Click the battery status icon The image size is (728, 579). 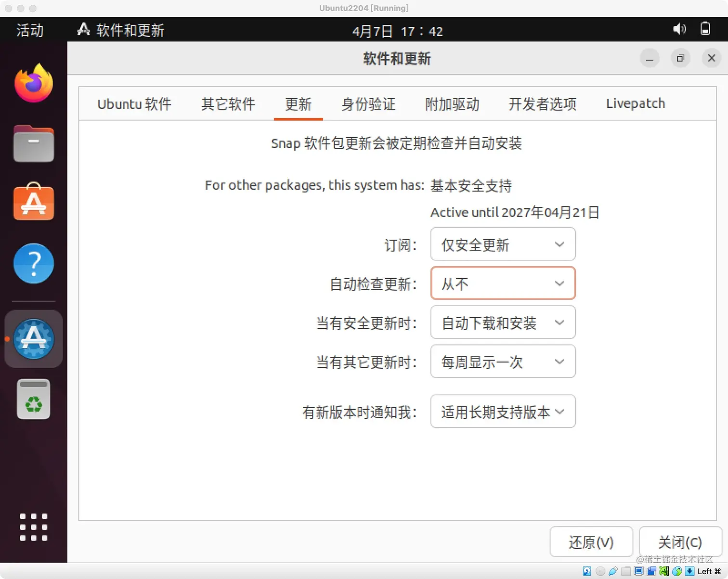[x=705, y=29]
